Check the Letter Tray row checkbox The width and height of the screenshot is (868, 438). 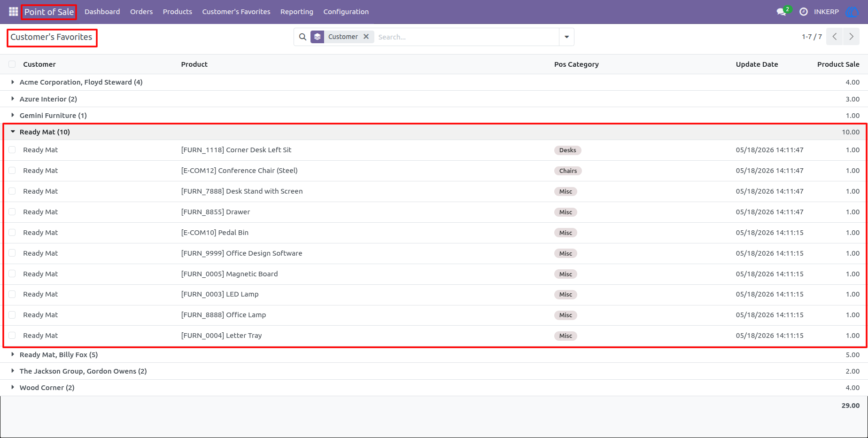tap(12, 336)
